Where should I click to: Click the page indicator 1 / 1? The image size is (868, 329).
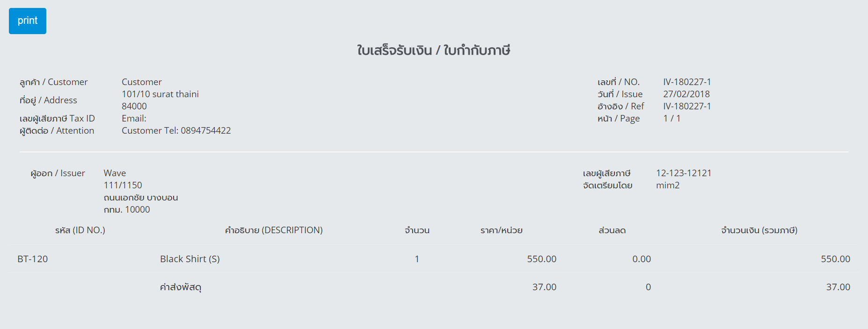[672, 118]
